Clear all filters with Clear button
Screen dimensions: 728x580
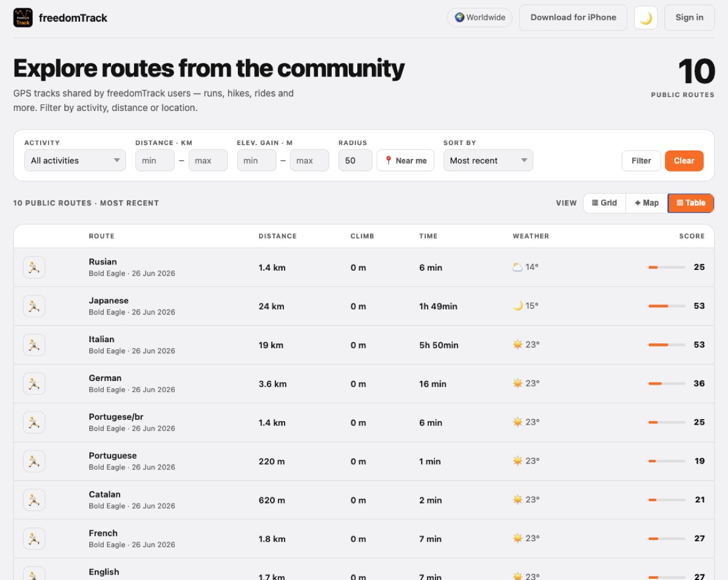point(684,161)
